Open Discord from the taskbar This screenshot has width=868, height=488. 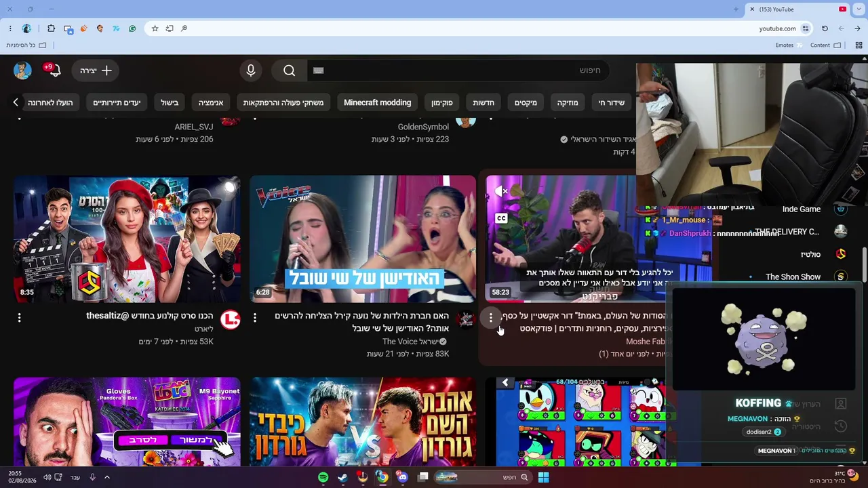tap(403, 477)
